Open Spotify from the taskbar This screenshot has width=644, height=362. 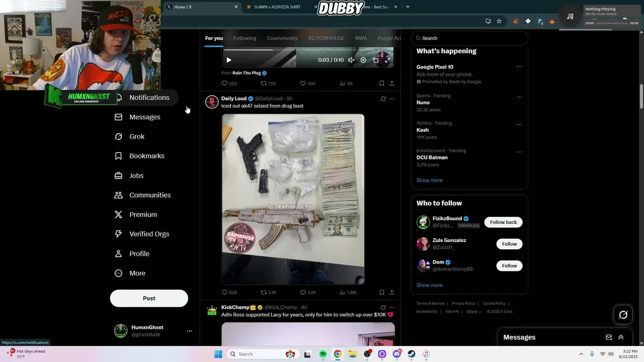[x=323, y=354]
